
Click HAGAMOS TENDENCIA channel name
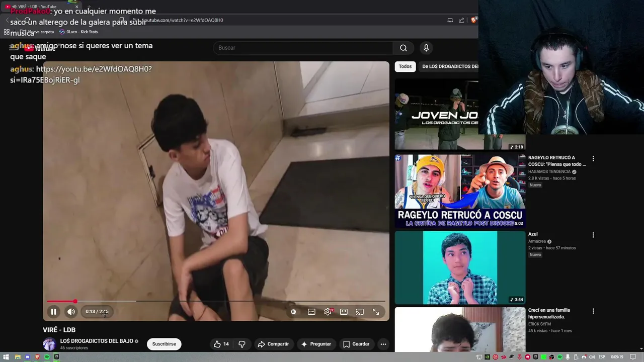click(x=549, y=172)
